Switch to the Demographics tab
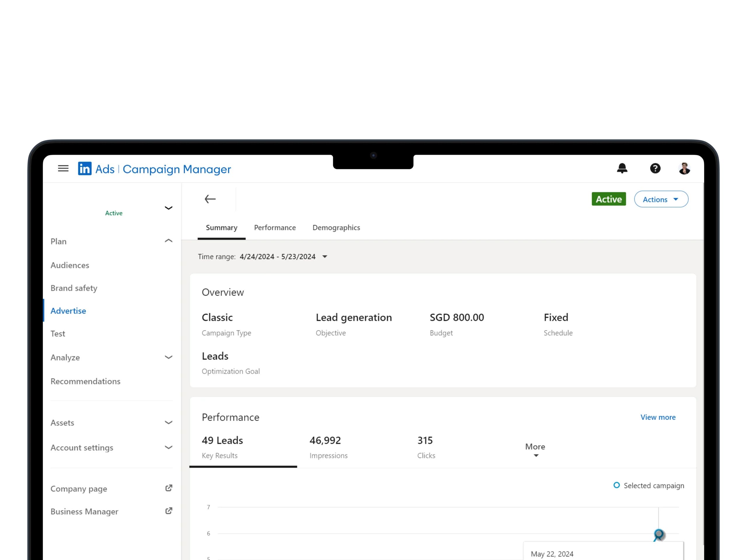The width and height of the screenshot is (747, 560). [x=336, y=228]
